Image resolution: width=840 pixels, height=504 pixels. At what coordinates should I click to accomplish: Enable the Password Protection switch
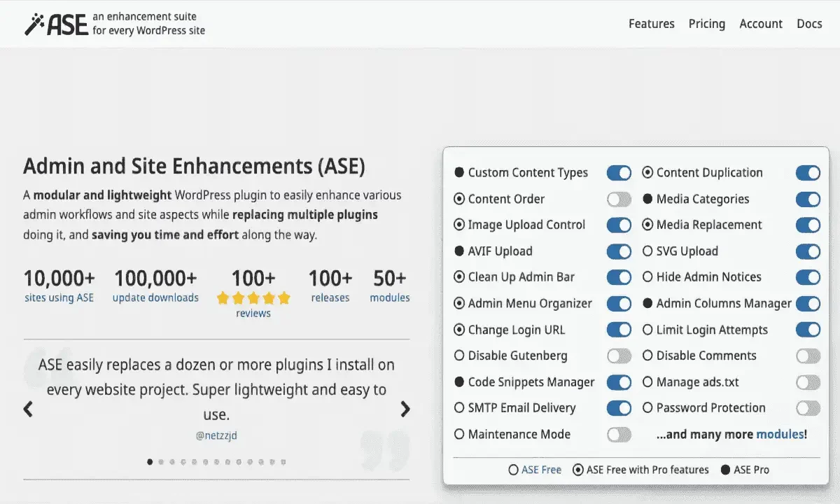coord(808,408)
